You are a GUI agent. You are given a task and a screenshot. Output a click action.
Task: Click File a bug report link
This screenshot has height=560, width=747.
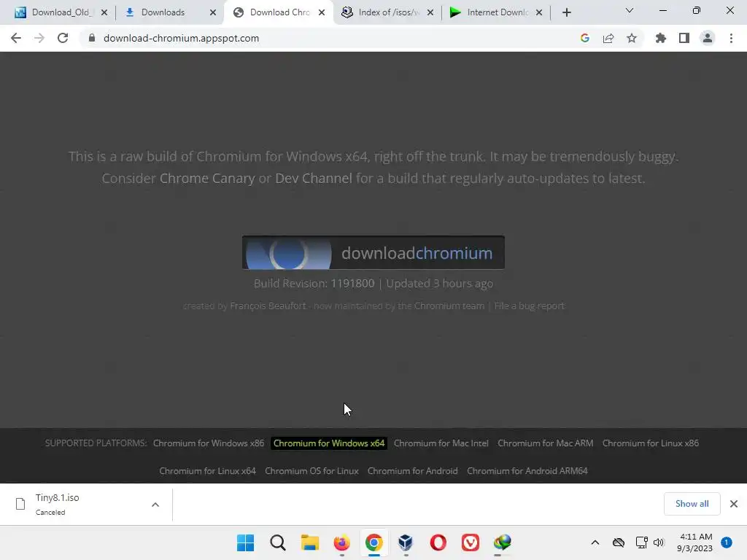(x=530, y=306)
